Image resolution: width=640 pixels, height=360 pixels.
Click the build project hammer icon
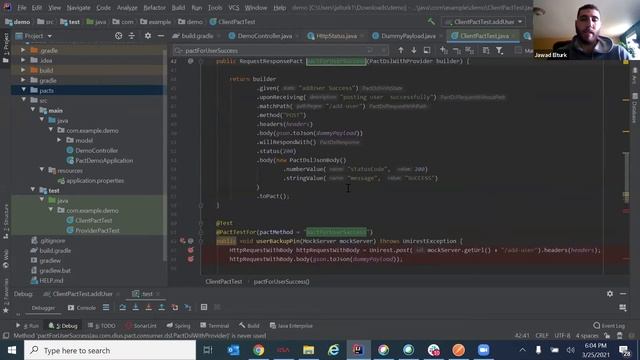point(431,22)
